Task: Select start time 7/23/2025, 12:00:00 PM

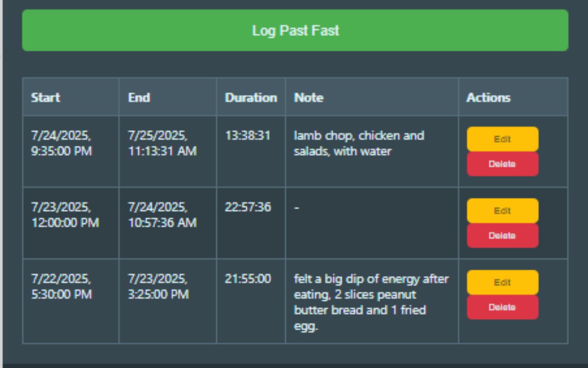Action: pyautogui.click(x=65, y=215)
